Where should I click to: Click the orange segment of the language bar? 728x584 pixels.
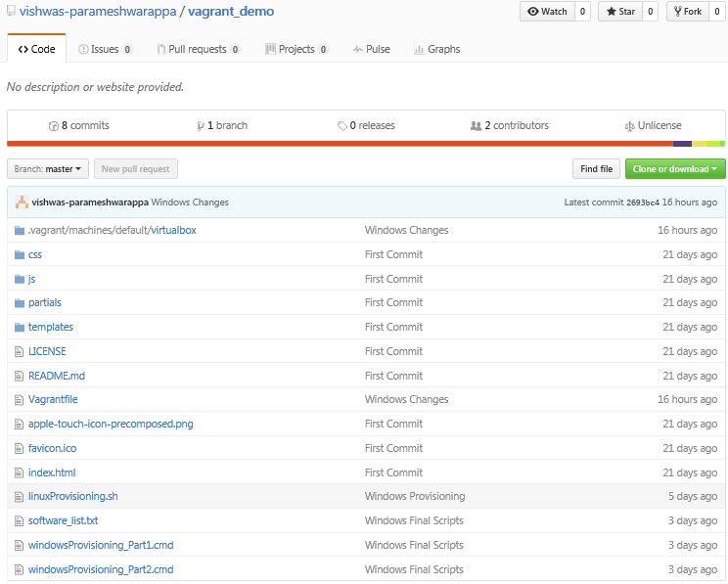coord(340,144)
